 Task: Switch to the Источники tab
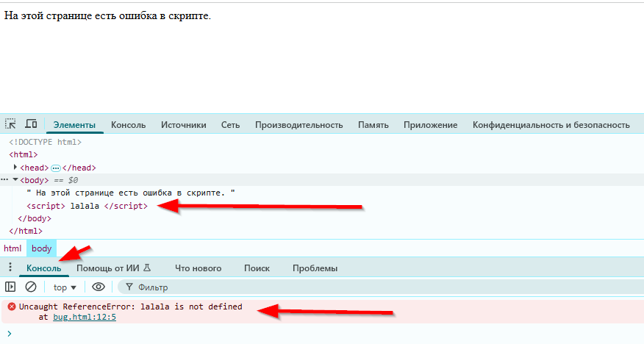(184, 125)
